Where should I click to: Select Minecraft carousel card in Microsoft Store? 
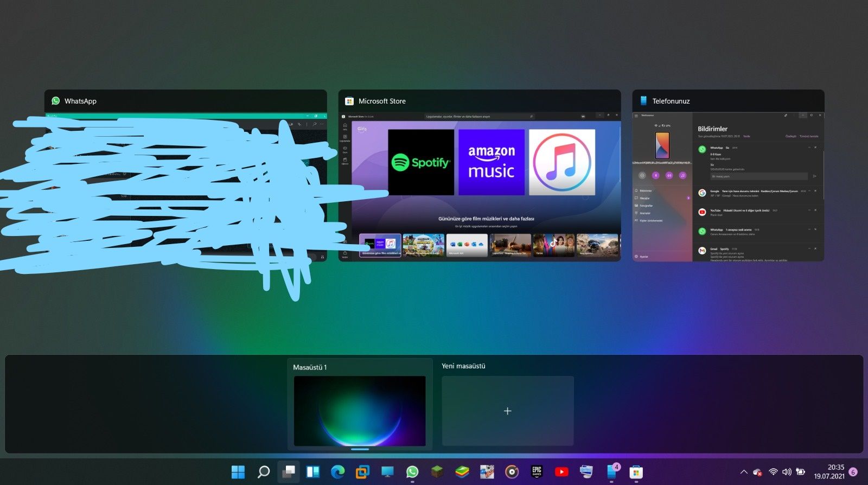tap(424, 245)
